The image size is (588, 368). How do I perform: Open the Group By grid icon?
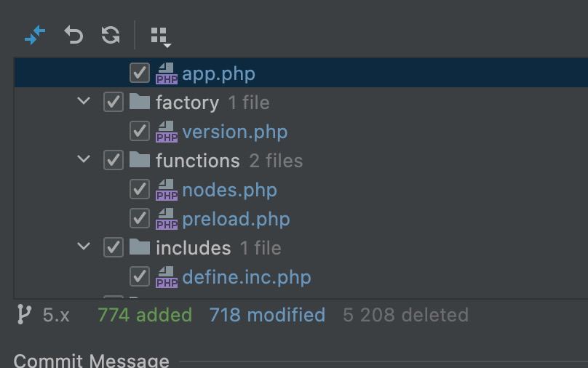point(161,36)
